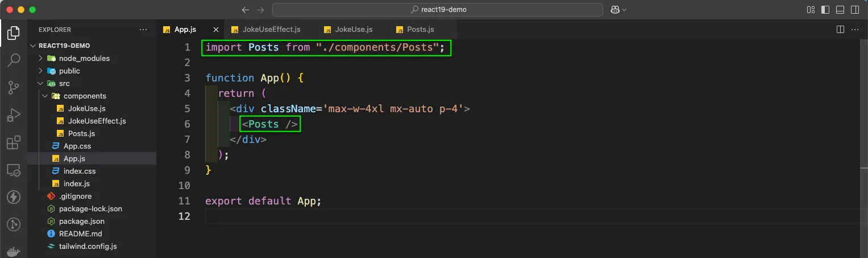Split the editor to the right
Image resolution: width=868 pixels, height=258 pixels.
coord(840,29)
